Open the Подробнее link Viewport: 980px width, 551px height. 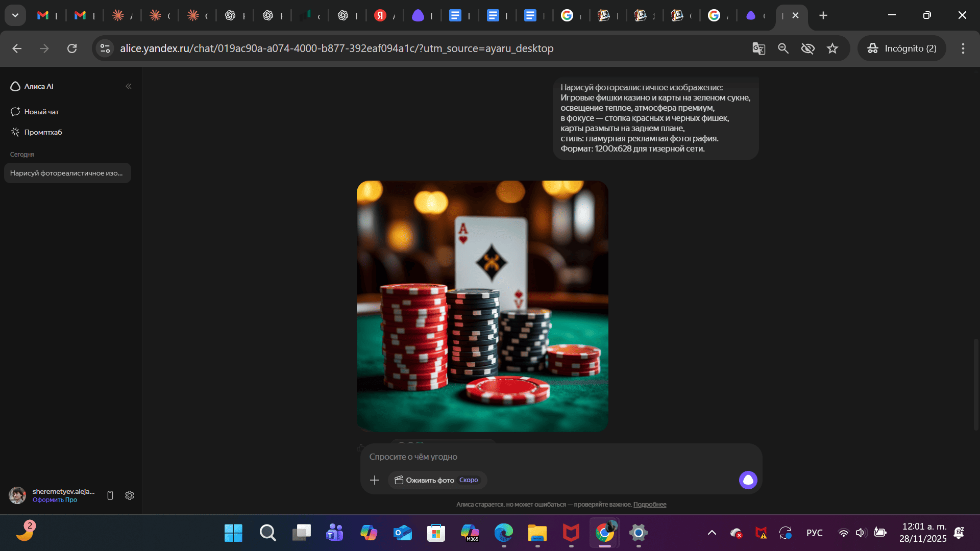click(x=649, y=505)
